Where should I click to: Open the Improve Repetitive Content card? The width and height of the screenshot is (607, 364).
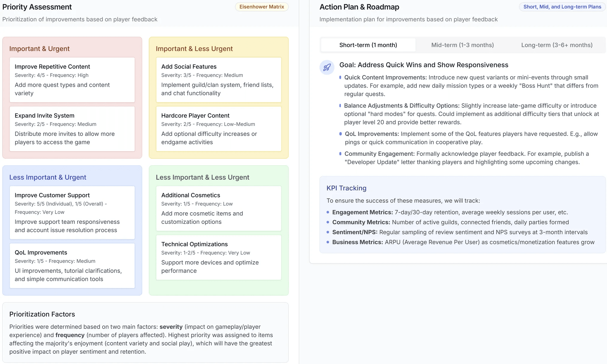(72, 80)
